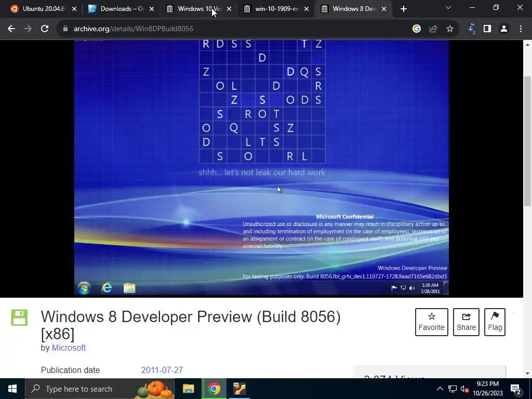Reload the archive.org page
The width and height of the screenshot is (532, 399).
pos(45,29)
